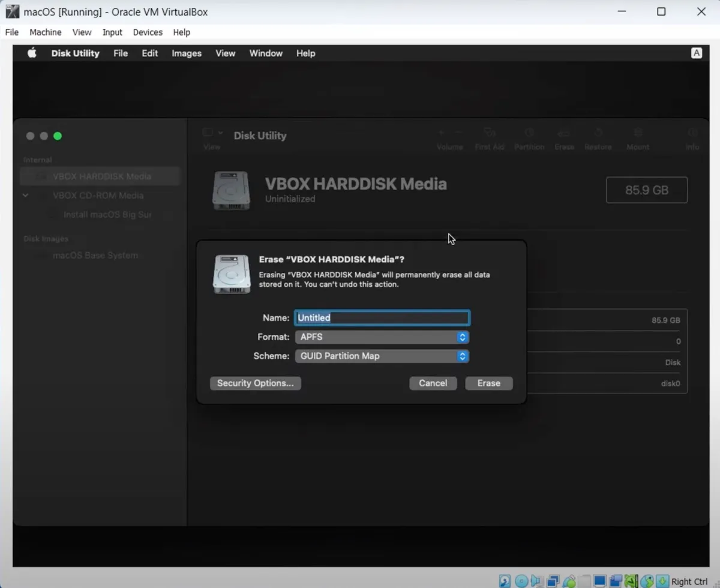Click the sidebar View toolbar icon

pyautogui.click(x=208, y=132)
